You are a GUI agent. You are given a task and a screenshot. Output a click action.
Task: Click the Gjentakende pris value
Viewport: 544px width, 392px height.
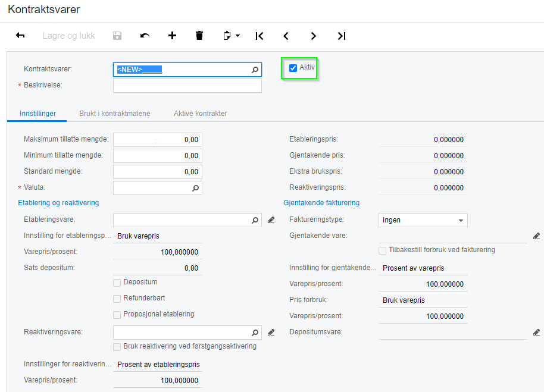449,156
